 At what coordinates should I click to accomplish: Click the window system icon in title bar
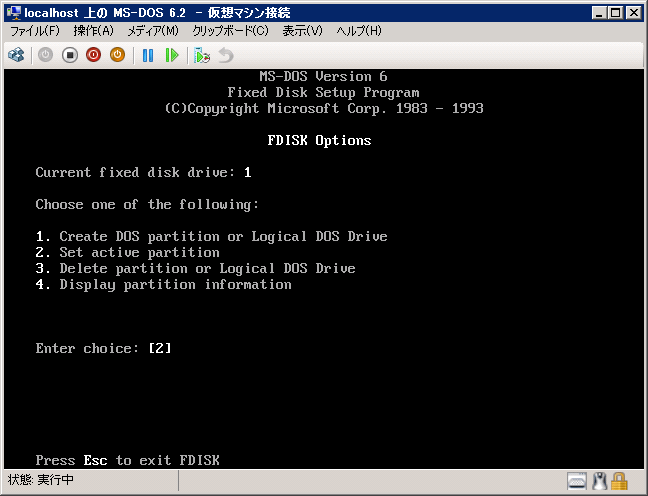[14, 13]
